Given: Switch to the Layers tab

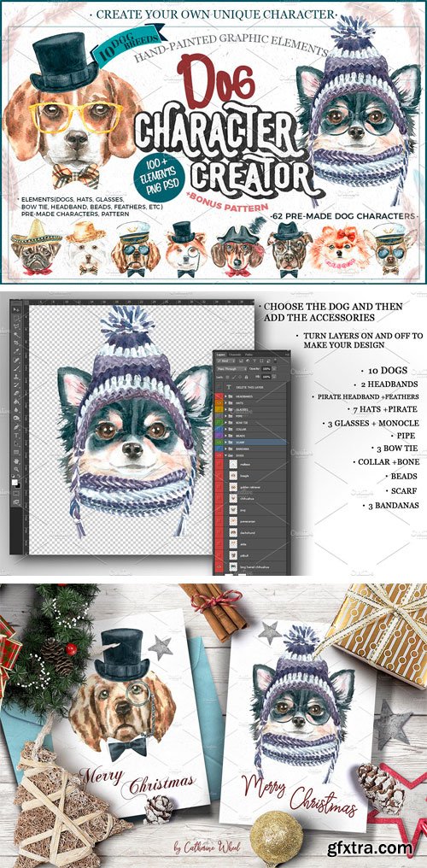Looking at the screenshot, I should 220,355.
